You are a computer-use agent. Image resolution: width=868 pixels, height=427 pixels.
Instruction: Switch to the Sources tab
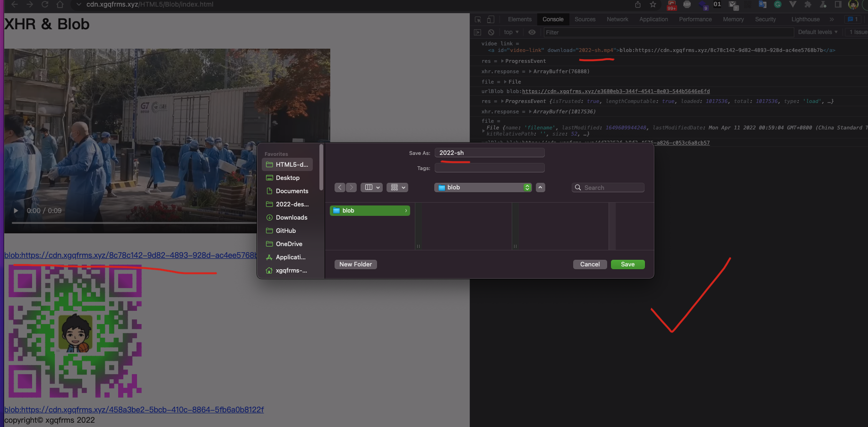tap(585, 19)
